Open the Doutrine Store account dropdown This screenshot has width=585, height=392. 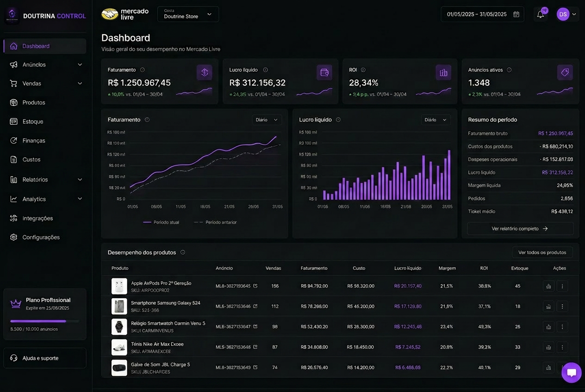click(x=188, y=14)
